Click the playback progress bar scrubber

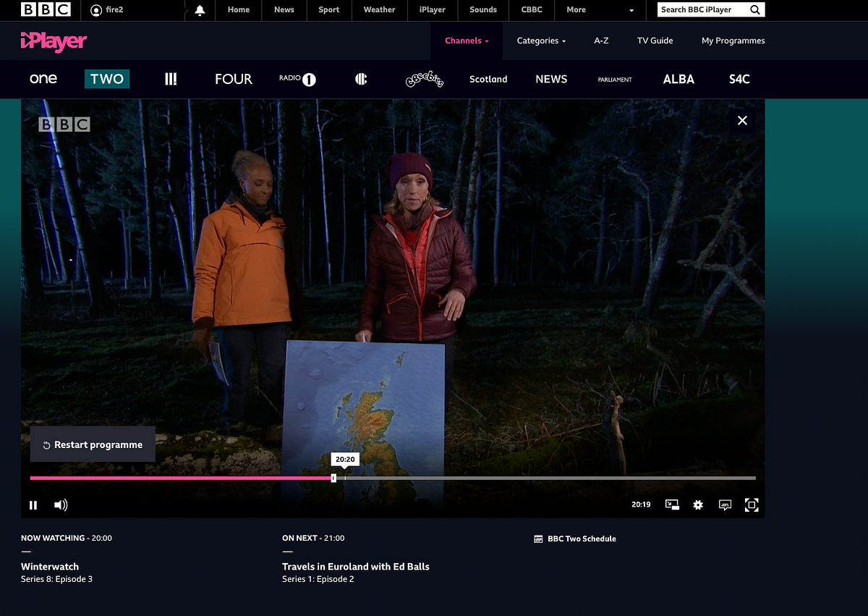pos(333,478)
